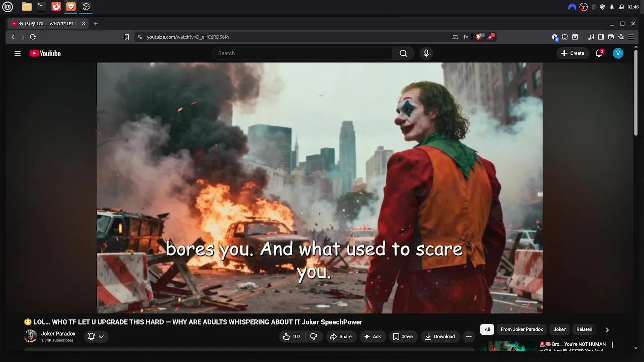Open the Linux Mint start menu
This screenshot has height=362, width=644.
(7, 7)
